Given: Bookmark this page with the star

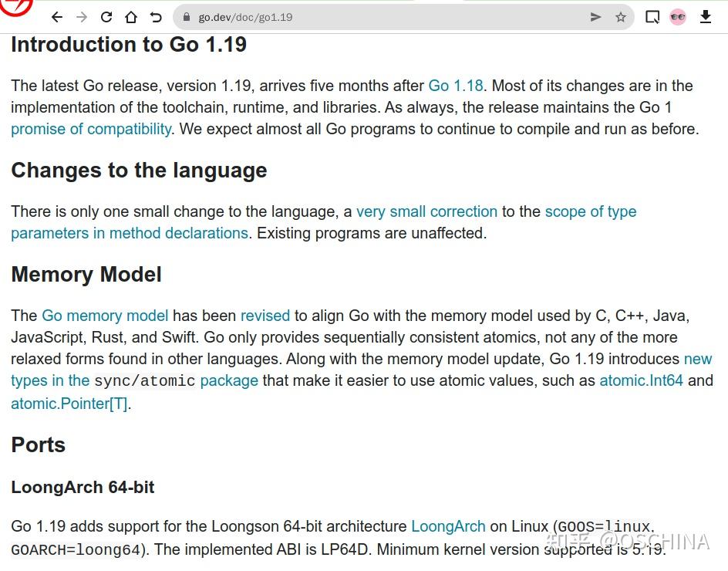Looking at the screenshot, I should 620,17.
